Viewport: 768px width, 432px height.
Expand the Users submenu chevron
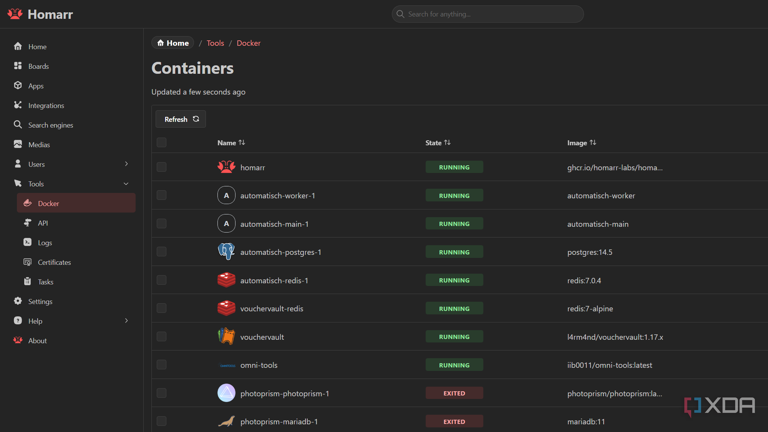[126, 164]
